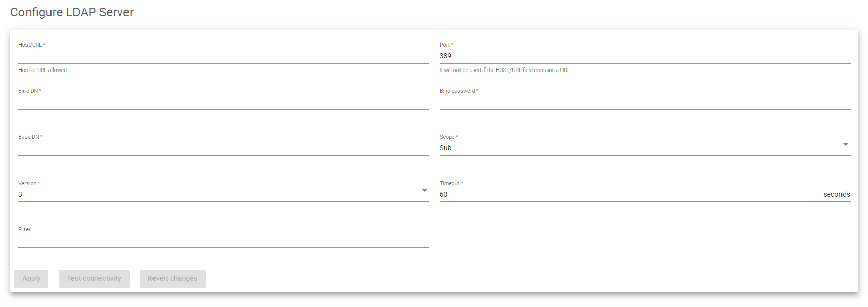Click the Version dropdown arrow icon
This screenshot has width=868, height=307.
[x=424, y=191]
